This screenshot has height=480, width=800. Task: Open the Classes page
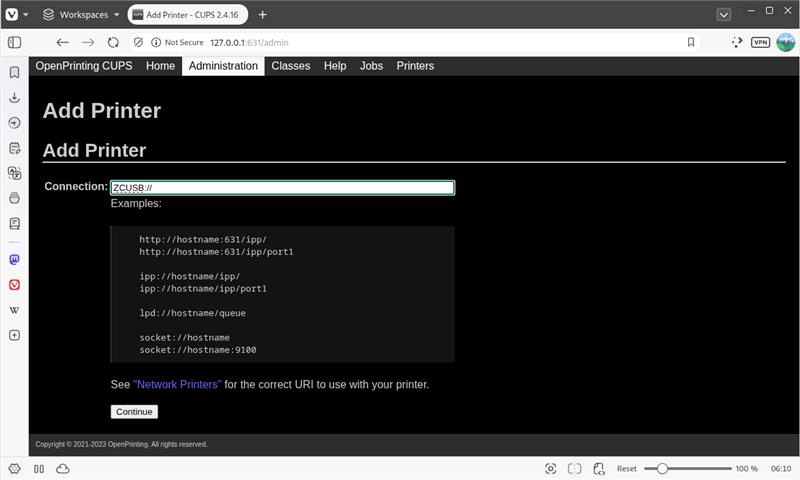tap(290, 66)
